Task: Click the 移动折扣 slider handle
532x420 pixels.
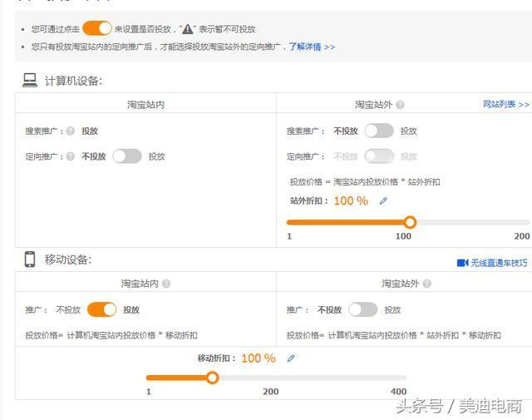Action: (212, 378)
